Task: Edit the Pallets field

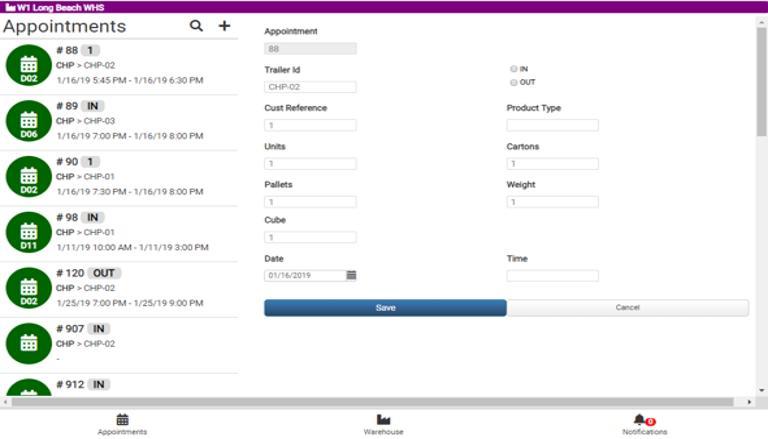Action: pyautogui.click(x=311, y=201)
